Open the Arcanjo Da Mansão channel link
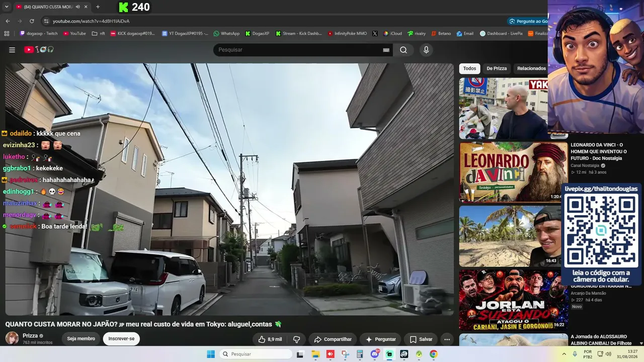 588,293
